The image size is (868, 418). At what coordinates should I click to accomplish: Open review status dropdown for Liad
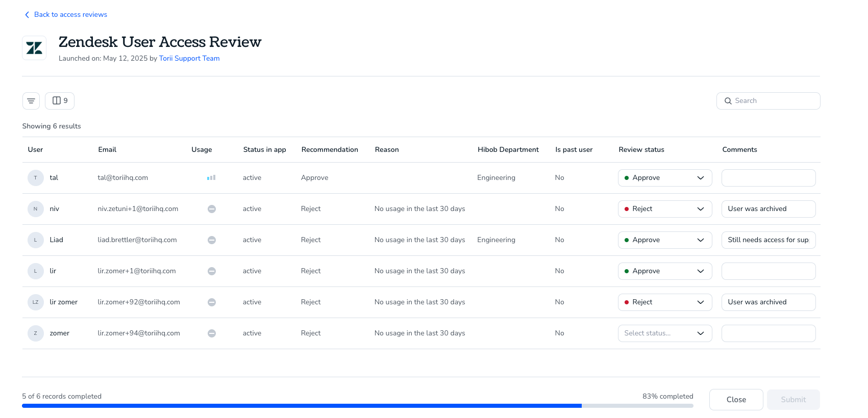(665, 240)
